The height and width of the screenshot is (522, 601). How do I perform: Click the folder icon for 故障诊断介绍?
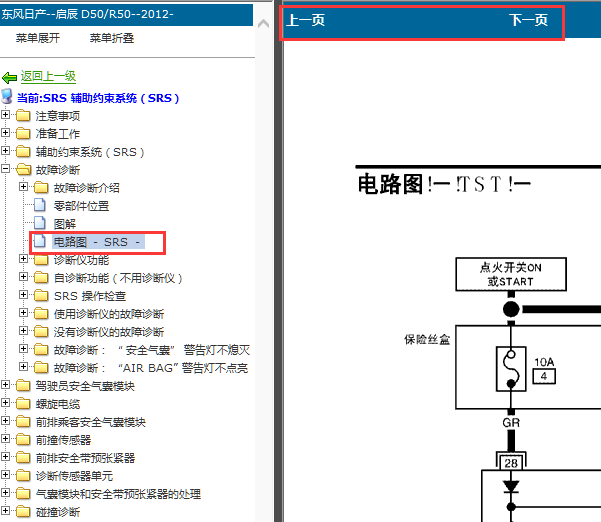coord(41,187)
